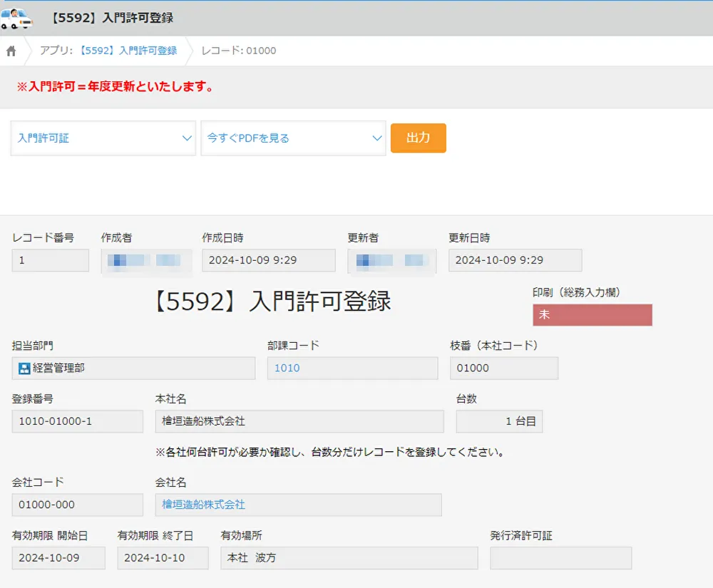Click the organization icon beside 経営管理部

24,368
